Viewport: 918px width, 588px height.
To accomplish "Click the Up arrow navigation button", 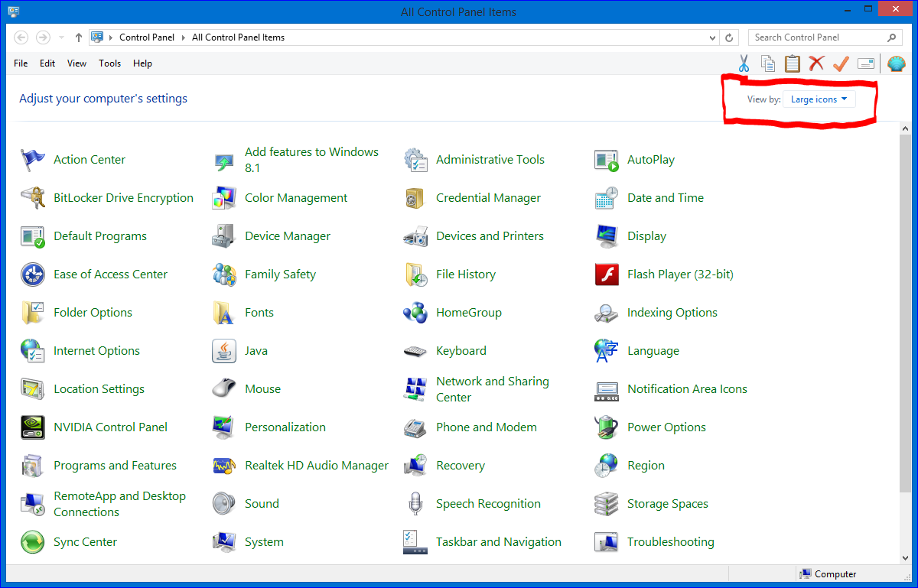I will (x=79, y=37).
